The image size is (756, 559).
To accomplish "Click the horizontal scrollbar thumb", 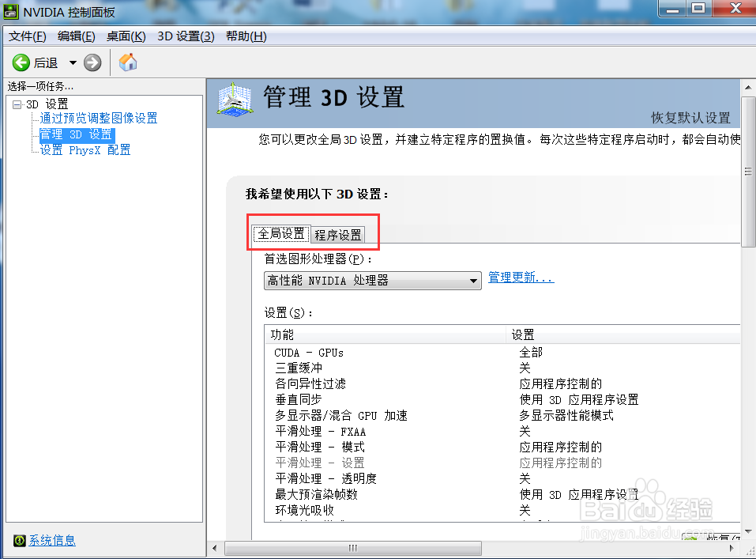I will coord(353,549).
